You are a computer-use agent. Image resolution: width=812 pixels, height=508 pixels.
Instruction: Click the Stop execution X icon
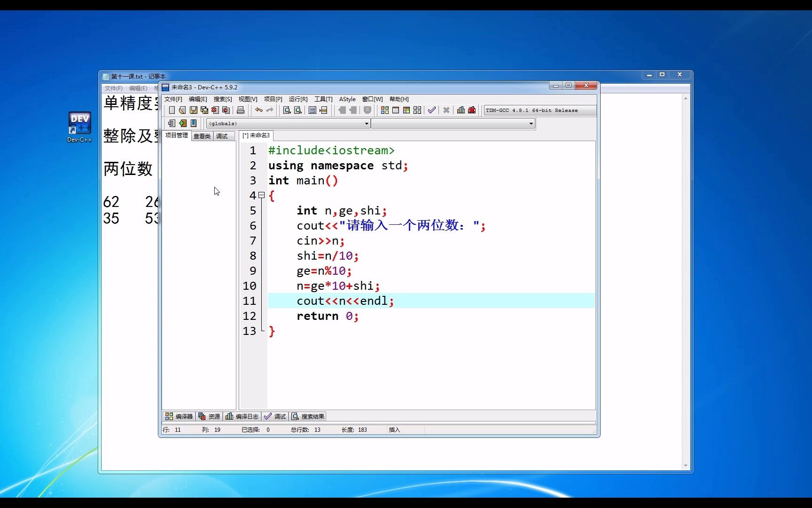click(446, 110)
